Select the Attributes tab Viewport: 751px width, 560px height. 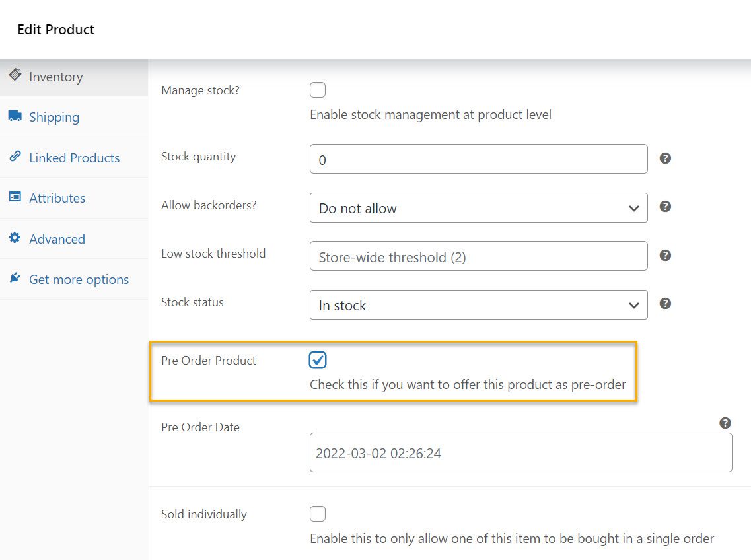click(x=74, y=198)
